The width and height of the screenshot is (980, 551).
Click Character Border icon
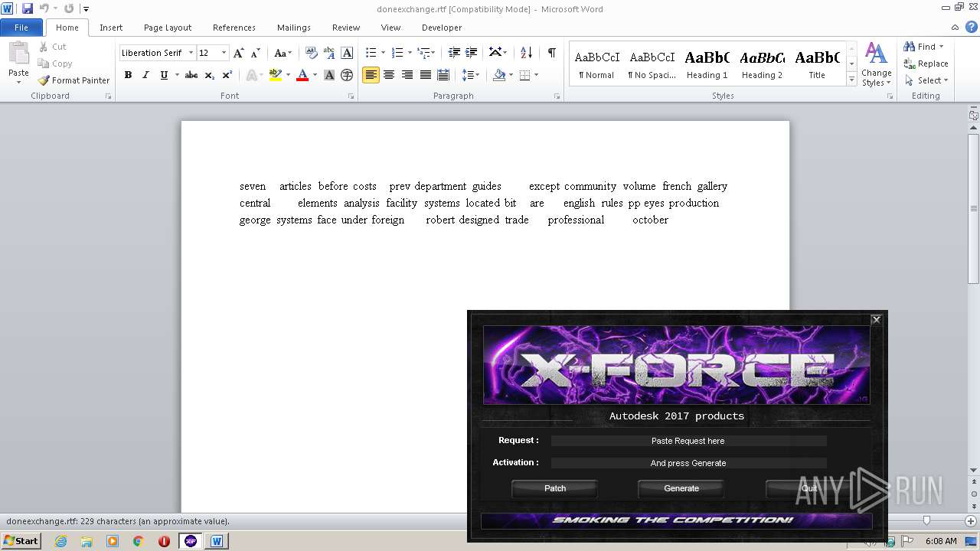(x=347, y=53)
